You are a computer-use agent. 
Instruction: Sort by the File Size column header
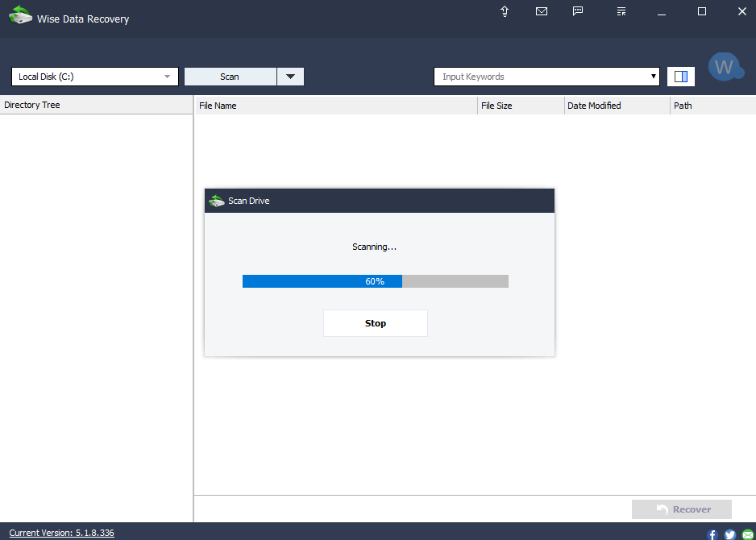tap(521, 106)
